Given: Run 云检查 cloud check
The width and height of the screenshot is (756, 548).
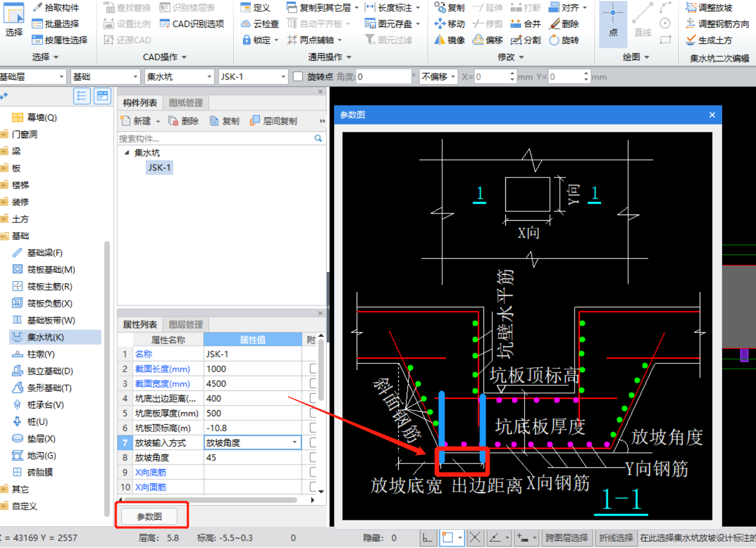Looking at the screenshot, I should tap(260, 24).
